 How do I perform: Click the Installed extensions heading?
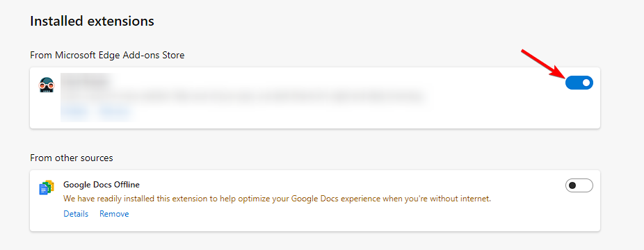(x=92, y=21)
